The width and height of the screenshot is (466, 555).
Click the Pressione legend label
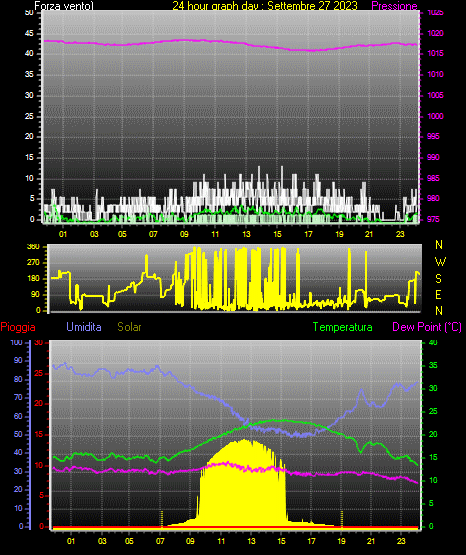click(x=394, y=6)
